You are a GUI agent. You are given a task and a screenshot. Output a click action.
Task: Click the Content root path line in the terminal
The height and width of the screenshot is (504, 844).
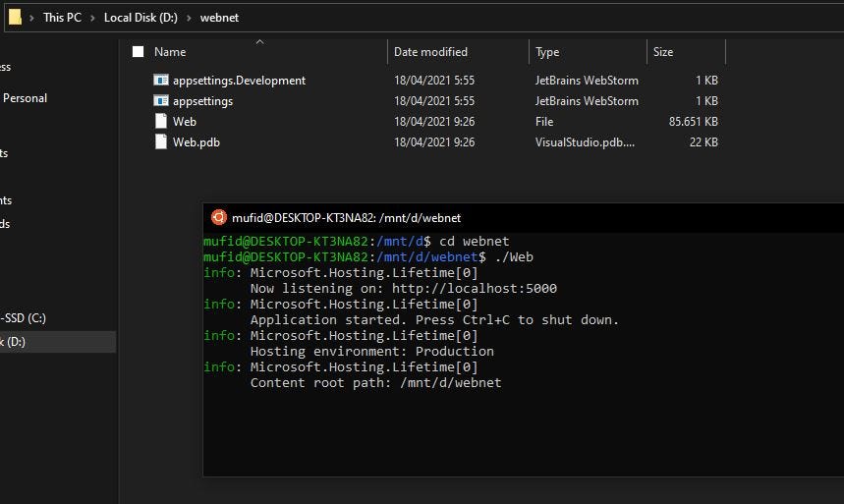tap(375, 383)
